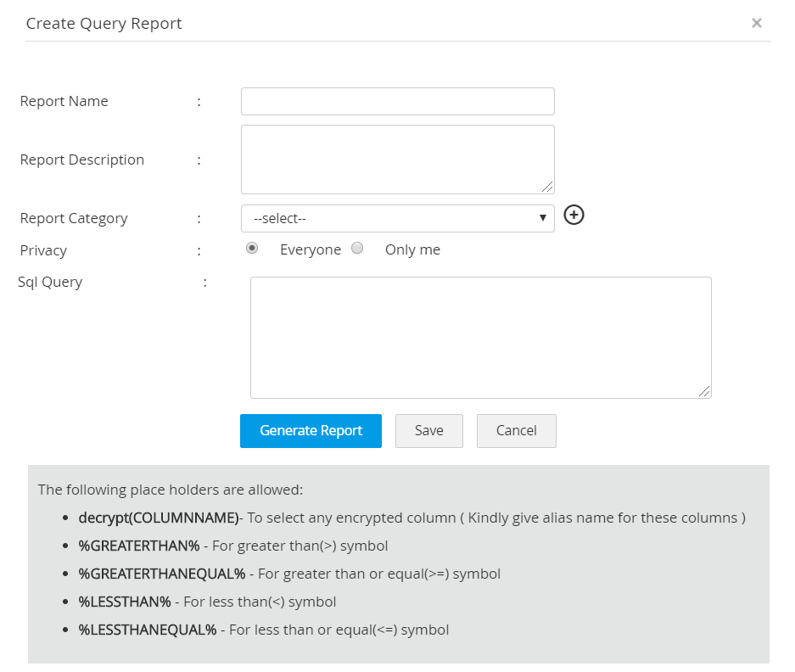Grab the Sql Query resize handle
795x672 pixels.
click(704, 391)
